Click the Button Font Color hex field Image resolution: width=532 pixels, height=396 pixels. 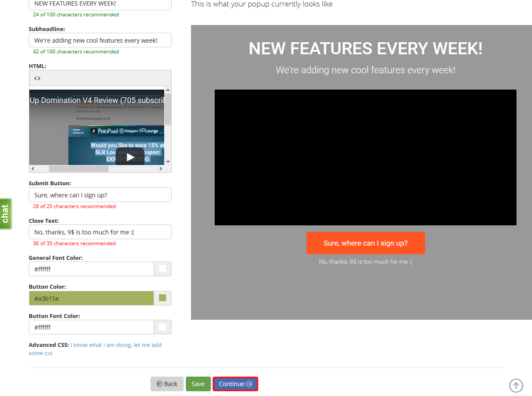[91, 327]
